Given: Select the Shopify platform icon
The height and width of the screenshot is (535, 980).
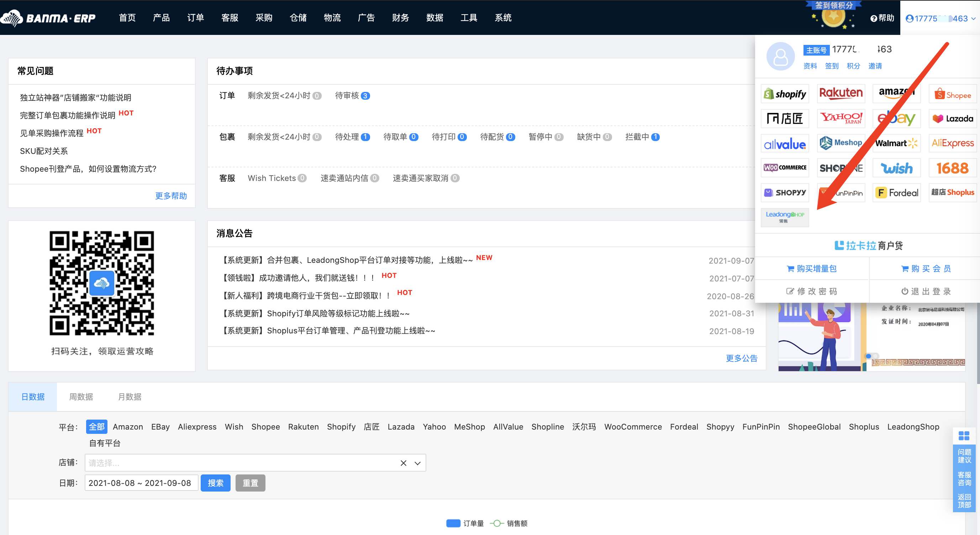Looking at the screenshot, I should (784, 94).
